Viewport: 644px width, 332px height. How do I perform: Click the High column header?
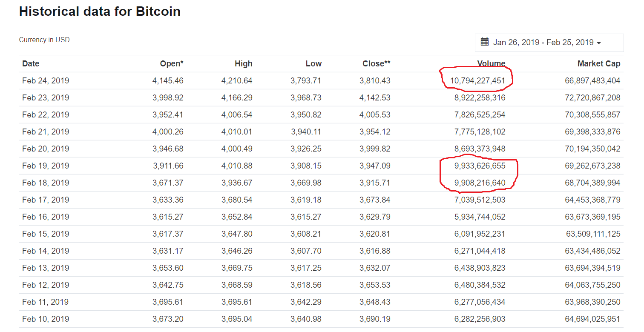[244, 63]
